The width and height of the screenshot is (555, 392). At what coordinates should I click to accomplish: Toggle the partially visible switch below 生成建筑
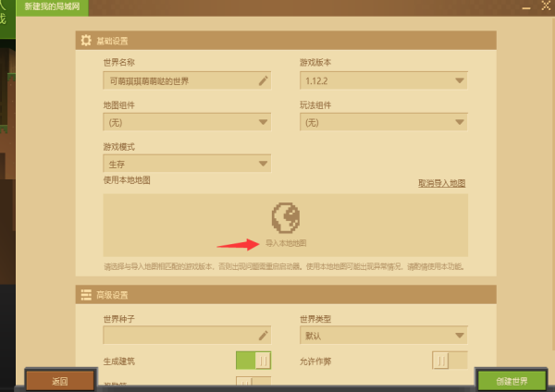253,381
